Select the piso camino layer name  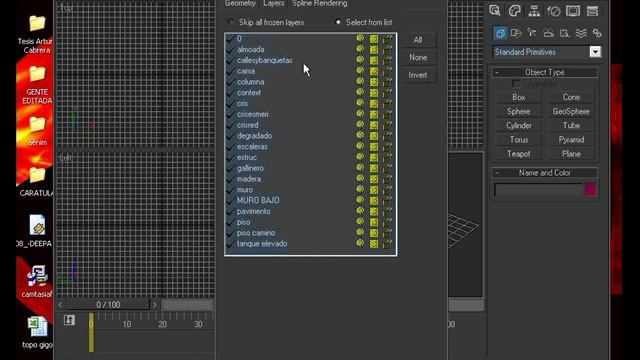[256, 233]
